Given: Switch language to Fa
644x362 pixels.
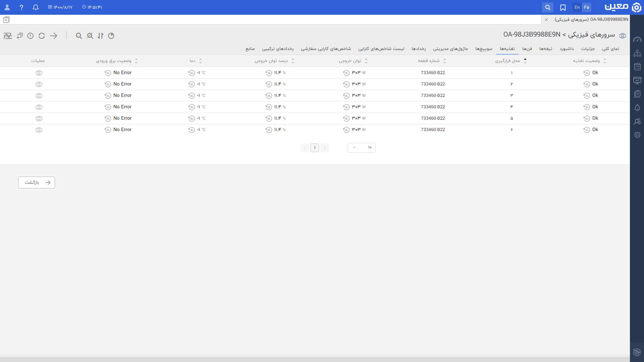Looking at the screenshot, I should tap(587, 7).
